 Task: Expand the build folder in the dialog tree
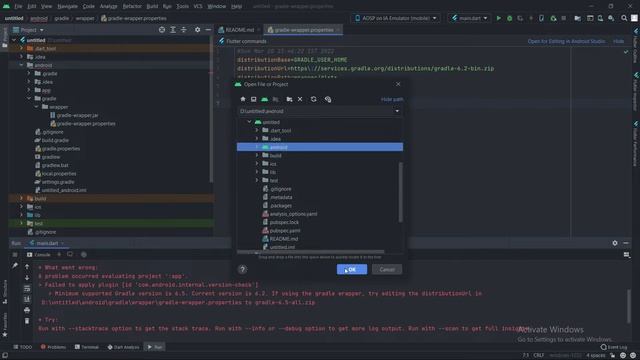(x=257, y=155)
